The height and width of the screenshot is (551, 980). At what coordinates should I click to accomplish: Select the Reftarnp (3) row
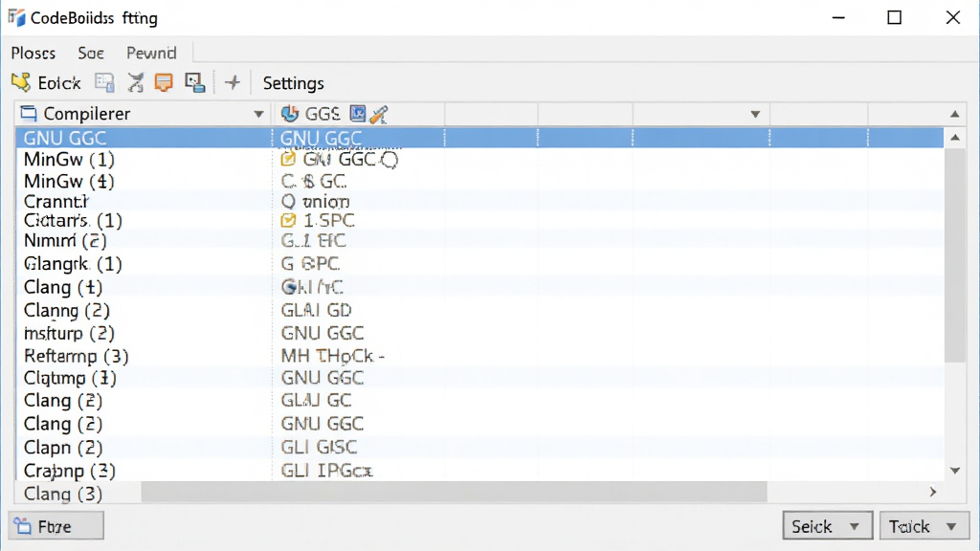(x=479, y=356)
